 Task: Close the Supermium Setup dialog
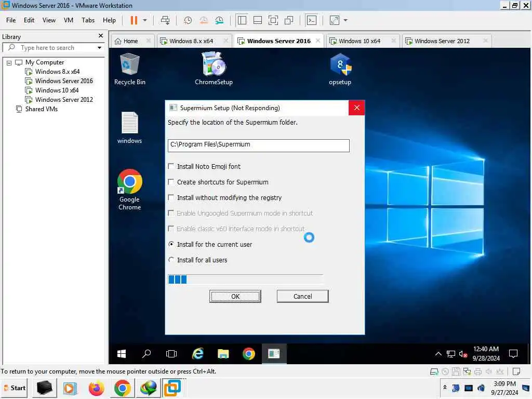[x=356, y=108]
